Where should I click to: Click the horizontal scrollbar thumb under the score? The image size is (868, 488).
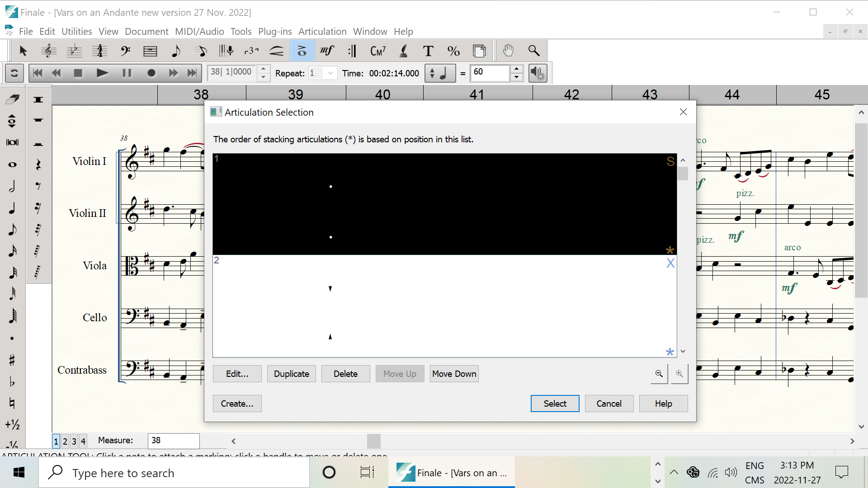[x=373, y=441]
